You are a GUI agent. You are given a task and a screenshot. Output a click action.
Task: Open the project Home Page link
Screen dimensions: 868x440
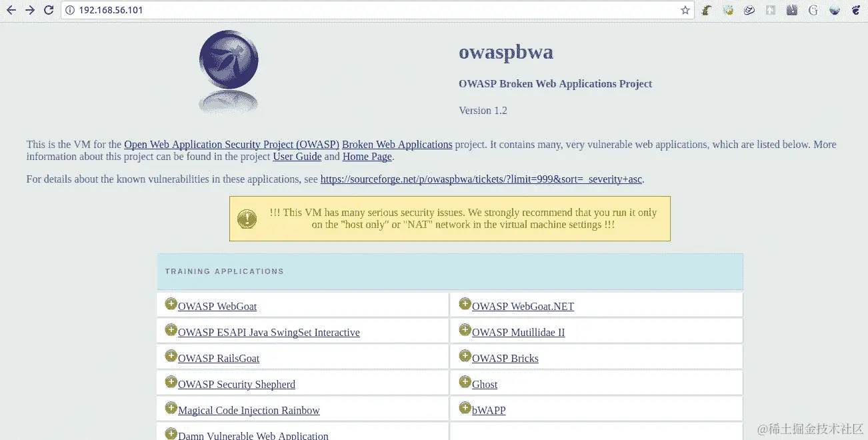(367, 157)
